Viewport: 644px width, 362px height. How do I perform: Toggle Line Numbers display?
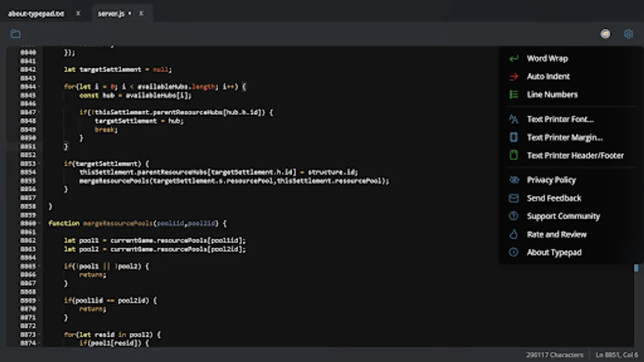[552, 94]
